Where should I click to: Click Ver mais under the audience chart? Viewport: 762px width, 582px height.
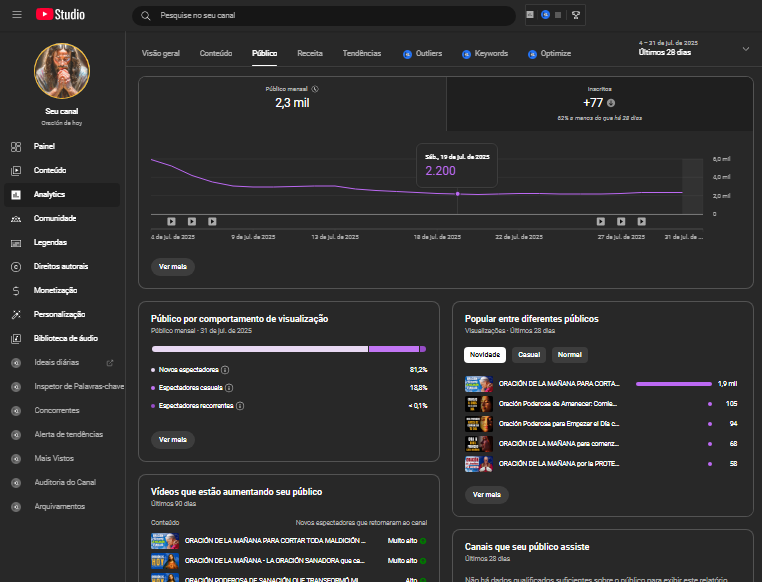[173, 267]
